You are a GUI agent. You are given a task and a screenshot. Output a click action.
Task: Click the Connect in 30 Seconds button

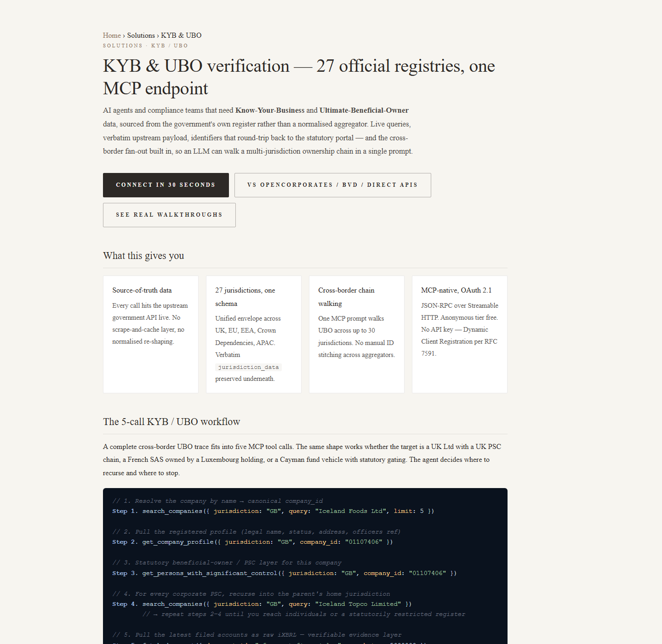166,185
